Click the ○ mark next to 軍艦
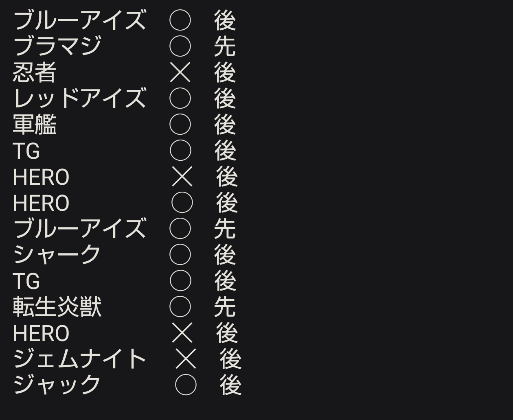Viewport: 513px width, 420px height. [180, 125]
